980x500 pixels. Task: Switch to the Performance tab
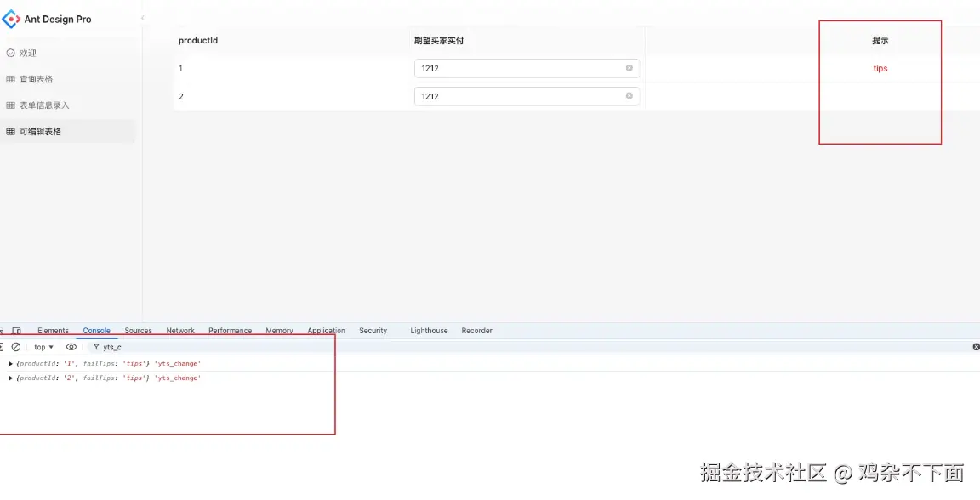(230, 331)
